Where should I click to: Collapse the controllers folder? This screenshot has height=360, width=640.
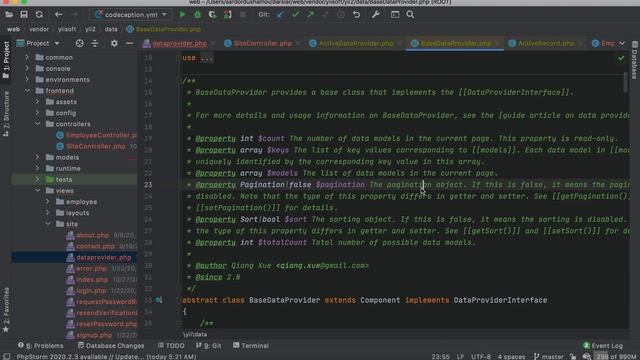pos(38,124)
